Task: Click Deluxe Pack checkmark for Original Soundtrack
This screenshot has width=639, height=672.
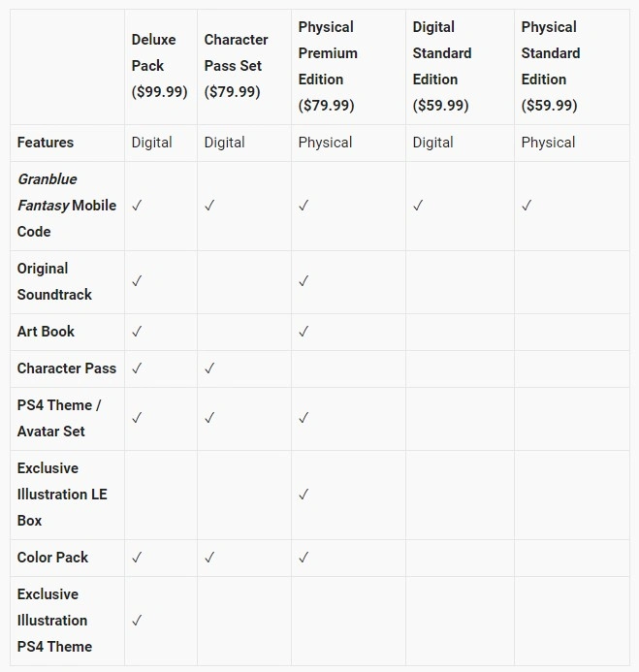Action: [137, 281]
